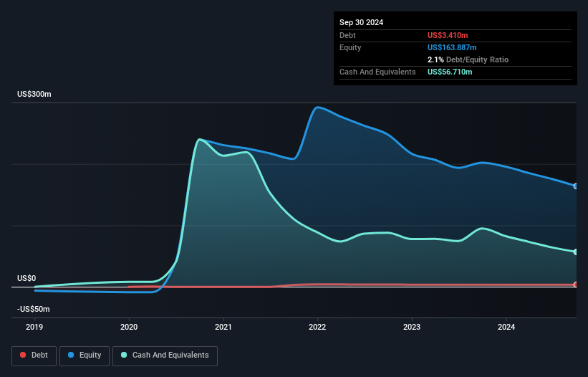Click the US$0 y-axis label

pyautogui.click(x=26, y=278)
